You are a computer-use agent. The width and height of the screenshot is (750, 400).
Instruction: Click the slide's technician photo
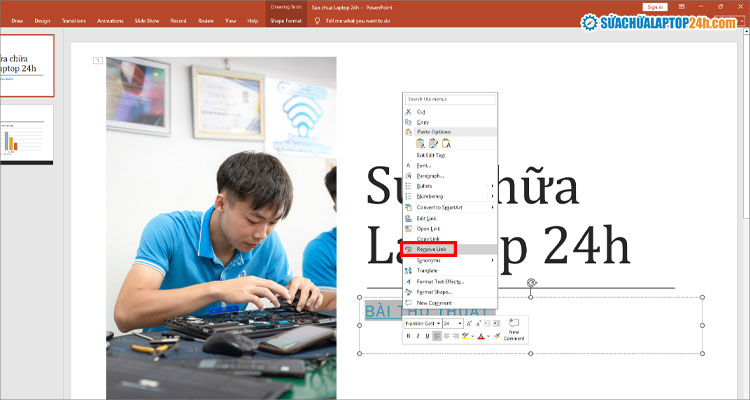click(x=221, y=228)
